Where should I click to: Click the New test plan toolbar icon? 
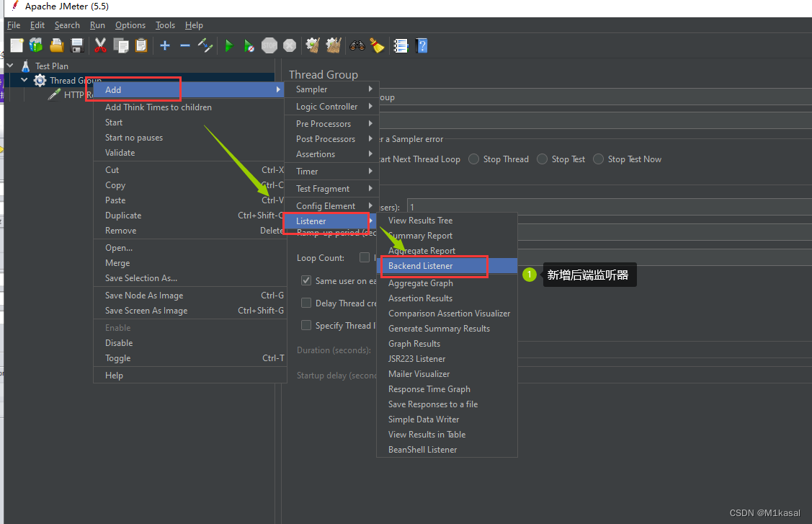[17, 45]
